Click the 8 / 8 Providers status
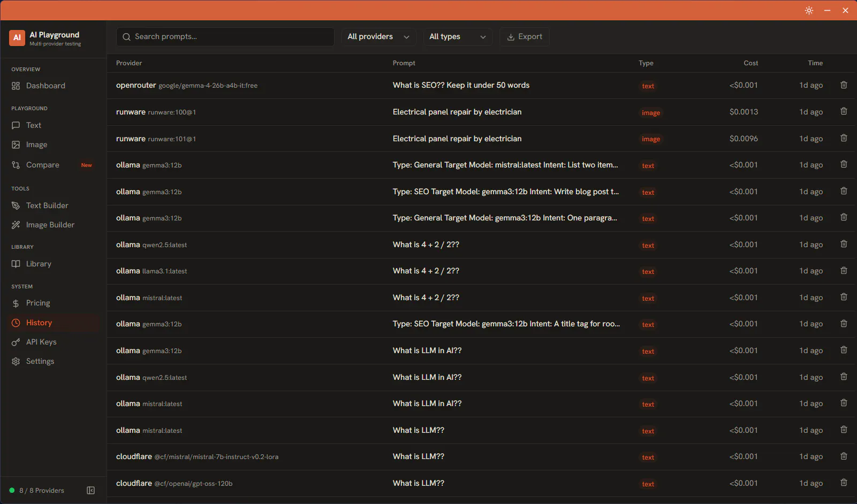This screenshot has height=504, width=857. [x=36, y=491]
